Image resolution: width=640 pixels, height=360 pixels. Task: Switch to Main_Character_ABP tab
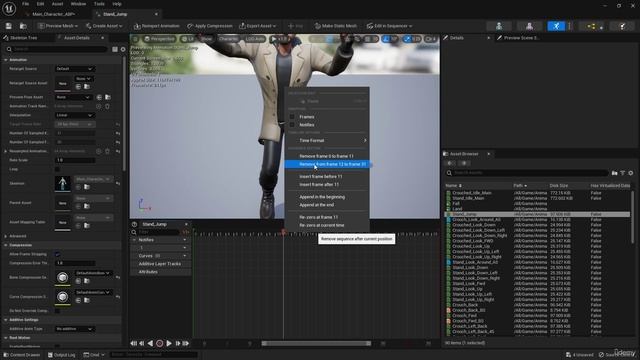click(x=53, y=14)
